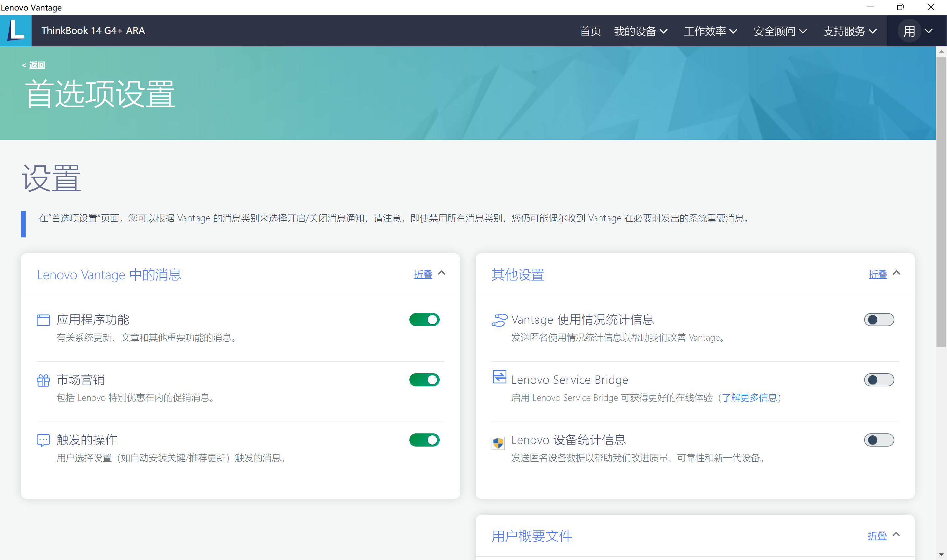This screenshot has width=947, height=560.
Task: Expand user account dropdown arrow
Action: pos(929,31)
